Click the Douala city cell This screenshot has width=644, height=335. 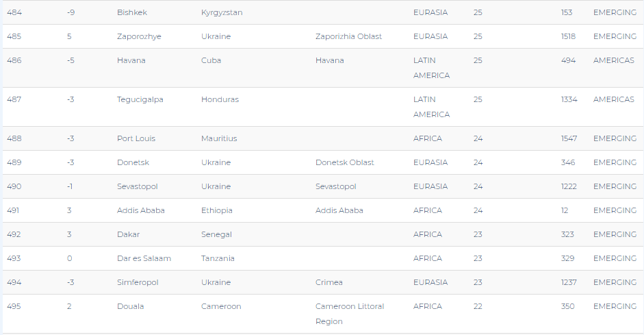tap(130, 306)
